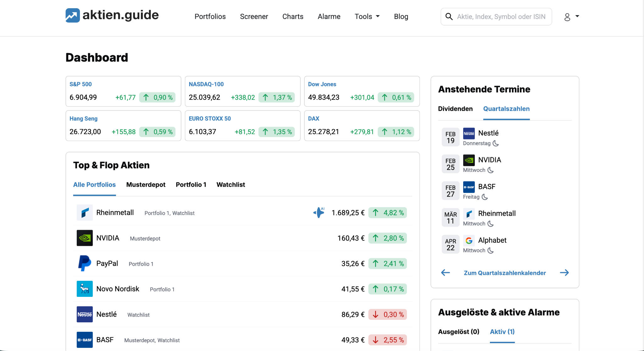Go back with left arrow in Termine
This screenshot has height=351, width=644.
pos(446,273)
